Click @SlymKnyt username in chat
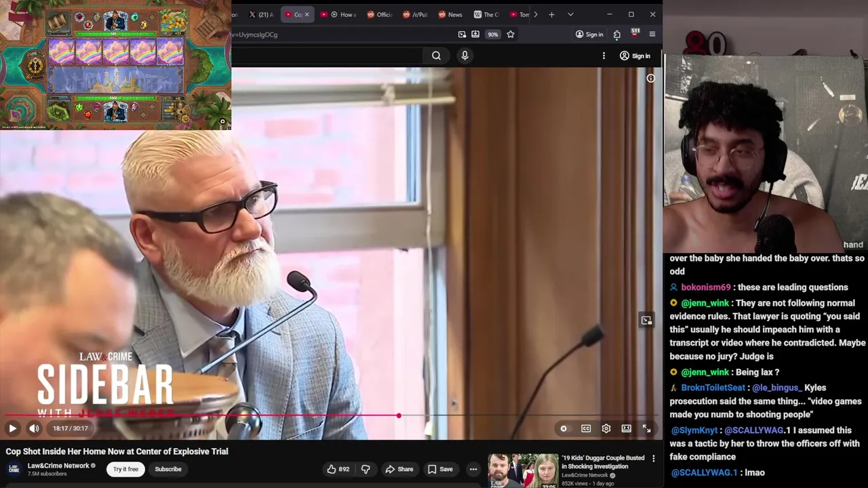Image resolution: width=868 pixels, height=488 pixels. point(694,430)
